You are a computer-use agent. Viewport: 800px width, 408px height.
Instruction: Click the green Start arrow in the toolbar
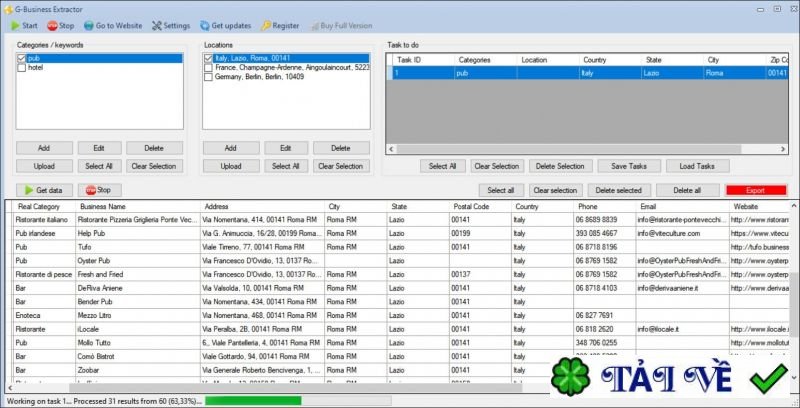(15, 26)
